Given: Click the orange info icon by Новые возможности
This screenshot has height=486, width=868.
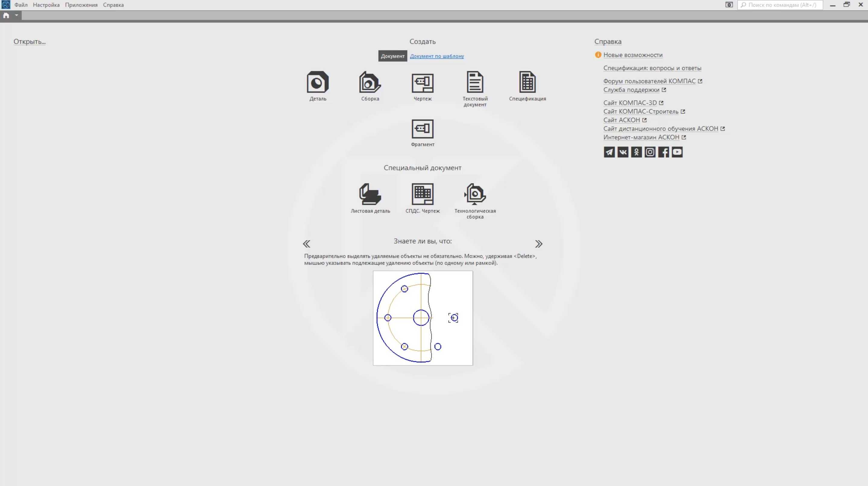Looking at the screenshot, I should pos(598,55).
